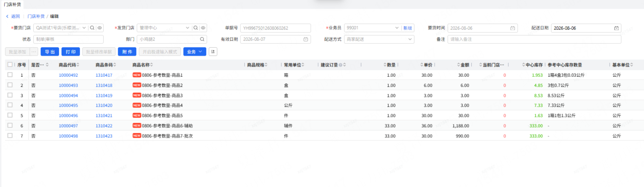Sort by 商品代码 column arrows

pyautogui.click(x=78, y=65)
